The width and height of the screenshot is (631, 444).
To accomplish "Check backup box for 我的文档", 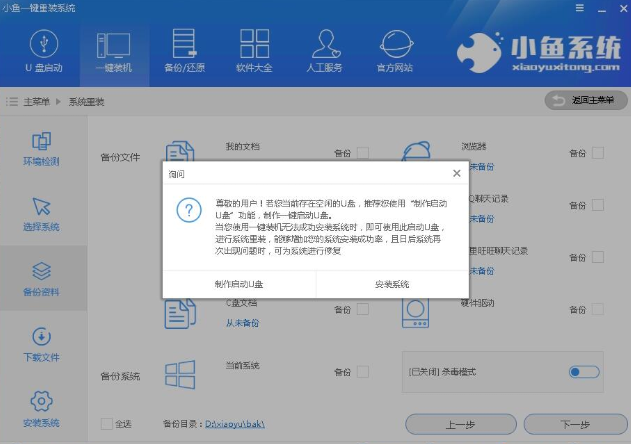I will click(x=363, y=153).
